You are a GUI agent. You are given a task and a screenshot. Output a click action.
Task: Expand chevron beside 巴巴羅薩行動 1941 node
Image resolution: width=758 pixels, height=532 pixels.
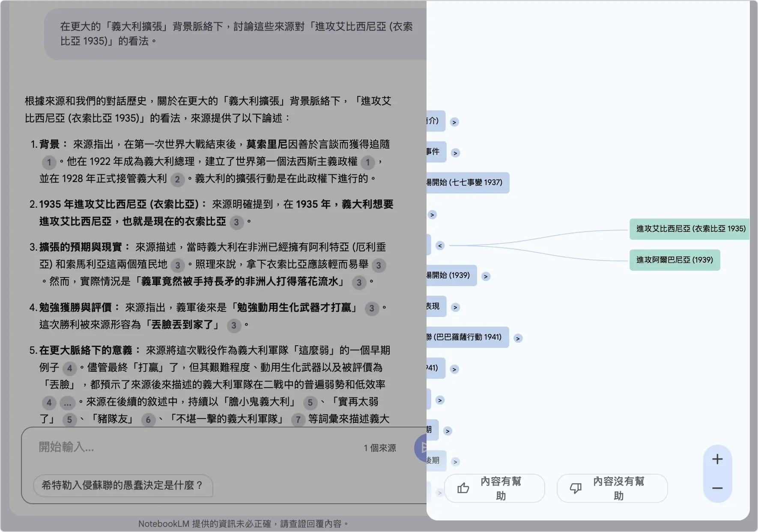pyautogui.click(x=518, y=338)
